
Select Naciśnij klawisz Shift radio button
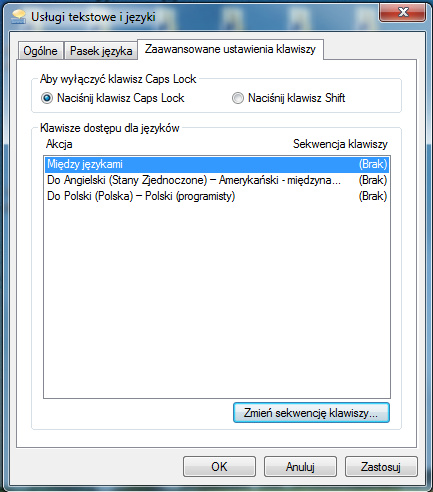(x=237, y=98)
